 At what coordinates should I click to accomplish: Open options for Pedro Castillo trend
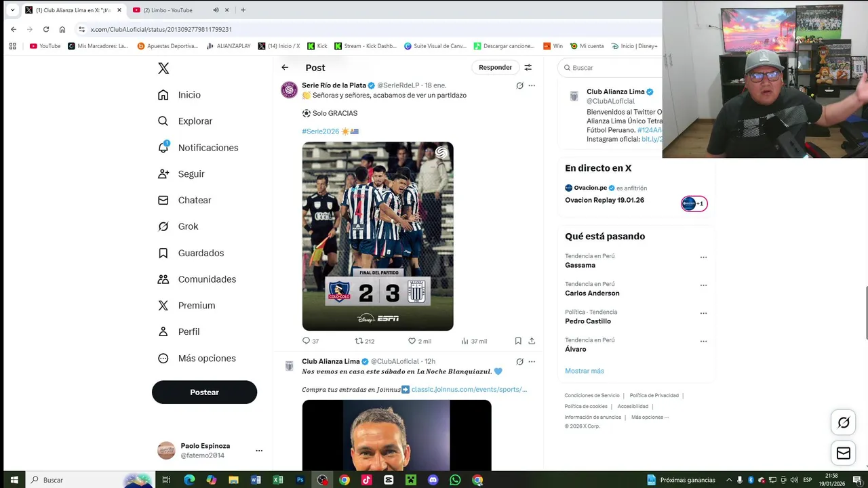703,313
